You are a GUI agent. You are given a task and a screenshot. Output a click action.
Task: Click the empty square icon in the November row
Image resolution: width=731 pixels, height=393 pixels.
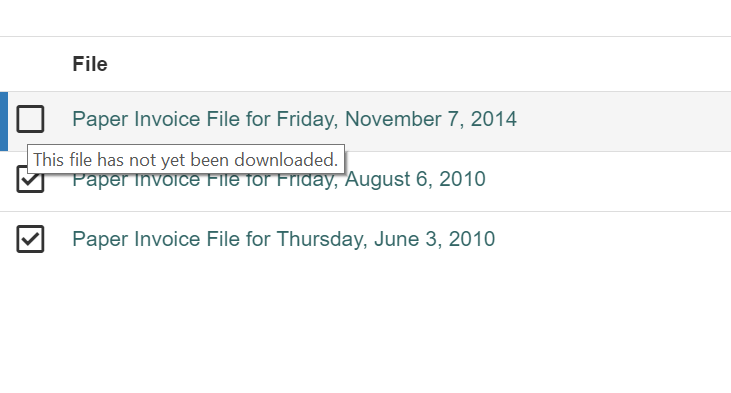(30, 119)
